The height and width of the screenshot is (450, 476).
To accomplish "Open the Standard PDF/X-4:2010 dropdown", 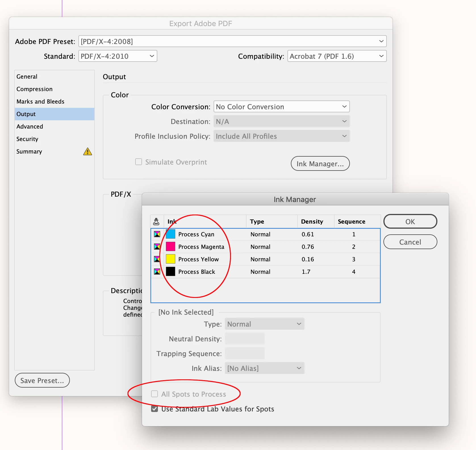I will click(x=118, y=56).
